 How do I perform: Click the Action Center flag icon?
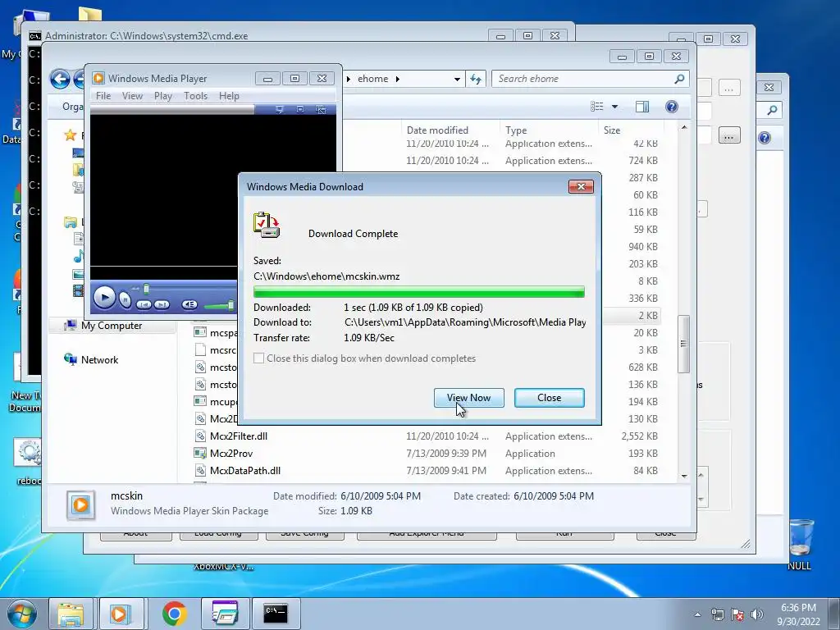[737, 614]
